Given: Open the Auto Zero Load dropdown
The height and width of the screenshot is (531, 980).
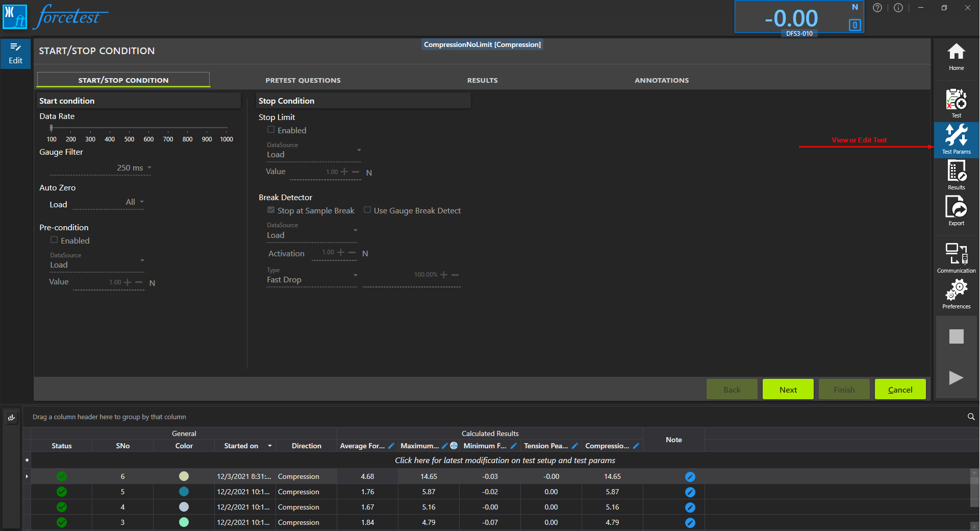Looking at the screenshot, I should tap(142, 202).
